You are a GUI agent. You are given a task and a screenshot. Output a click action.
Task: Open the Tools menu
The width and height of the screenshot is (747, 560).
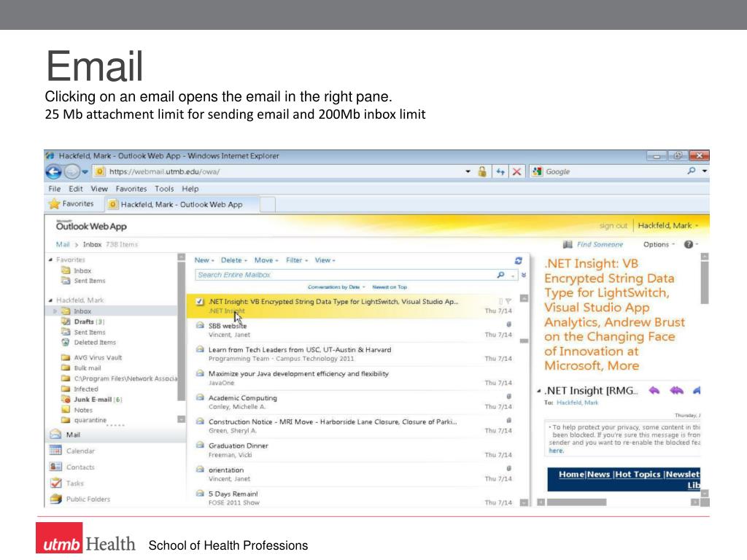click(x=164, y=189)
